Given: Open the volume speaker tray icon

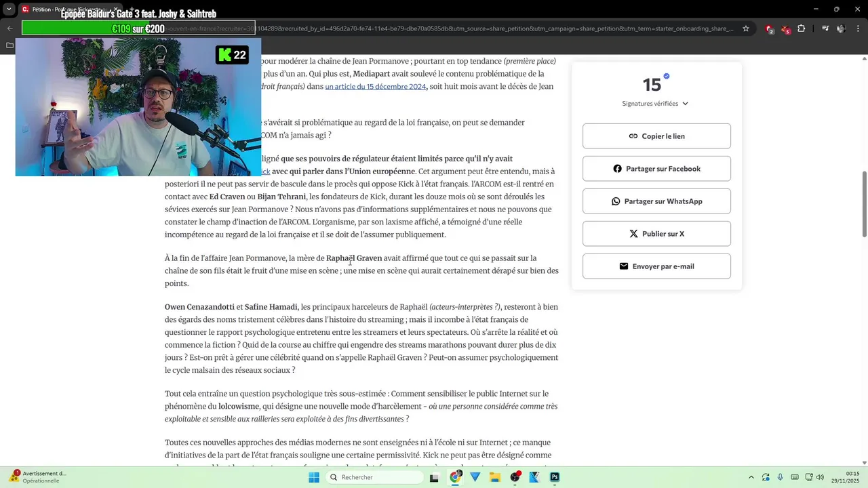Looking at the screenshot, I should pos(820,477).
